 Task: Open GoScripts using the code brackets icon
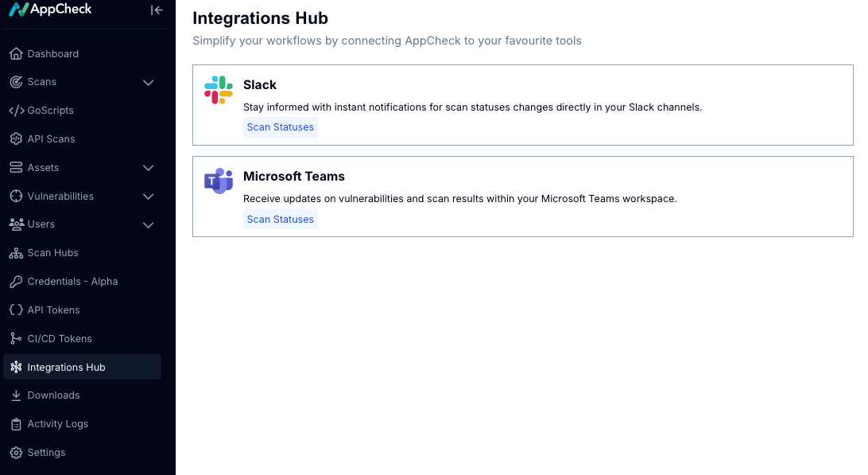point(17,110)
